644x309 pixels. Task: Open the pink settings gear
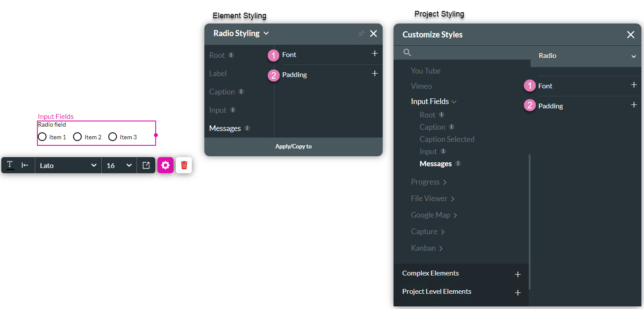click(x=166, y=165)
